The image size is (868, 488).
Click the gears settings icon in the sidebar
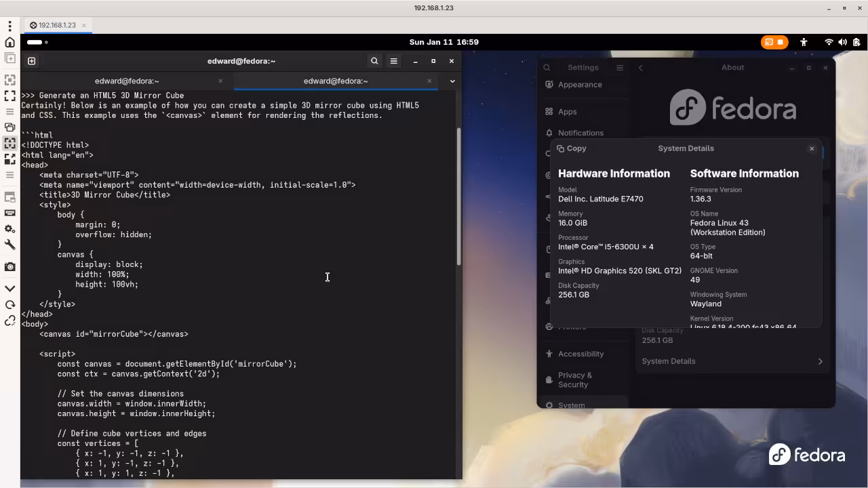click(10, 229)
